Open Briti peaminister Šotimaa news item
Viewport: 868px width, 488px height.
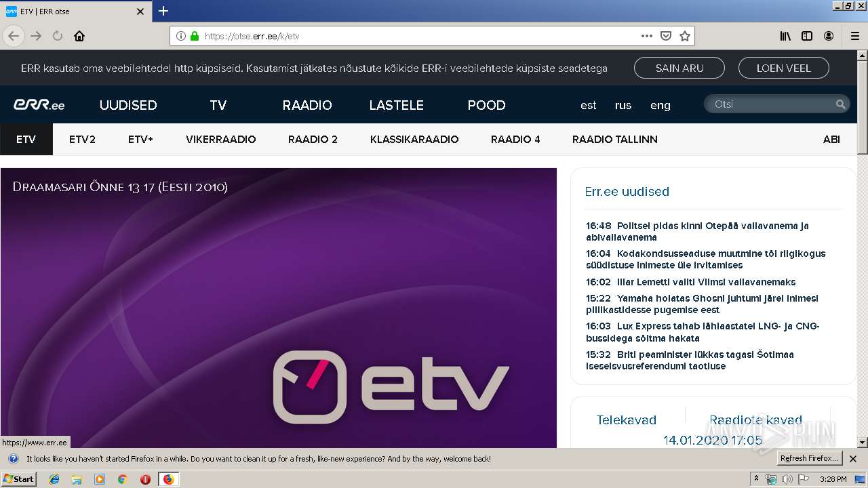pyautogui.click(x=690, y=360)
